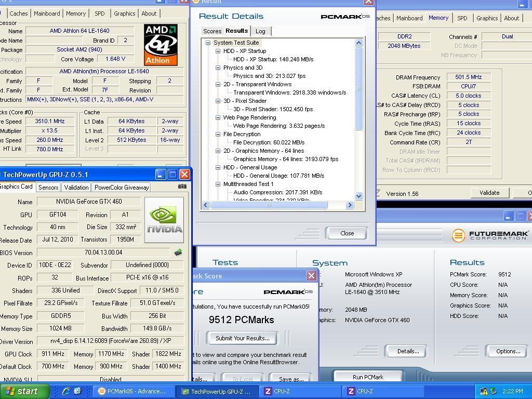532x399 pixels.
Task: Switch to PCMark05 taskbar button
Action: pos(132,391)
